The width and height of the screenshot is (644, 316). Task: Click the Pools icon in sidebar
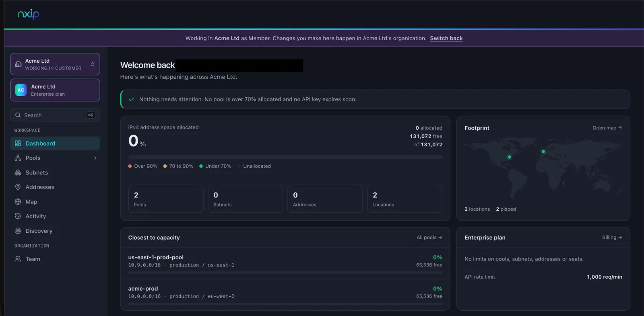(x=18, y=158)
